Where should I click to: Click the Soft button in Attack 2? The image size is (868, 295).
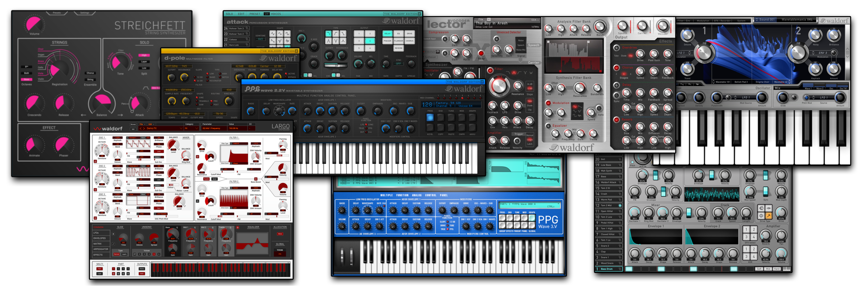tap(759, 269)
